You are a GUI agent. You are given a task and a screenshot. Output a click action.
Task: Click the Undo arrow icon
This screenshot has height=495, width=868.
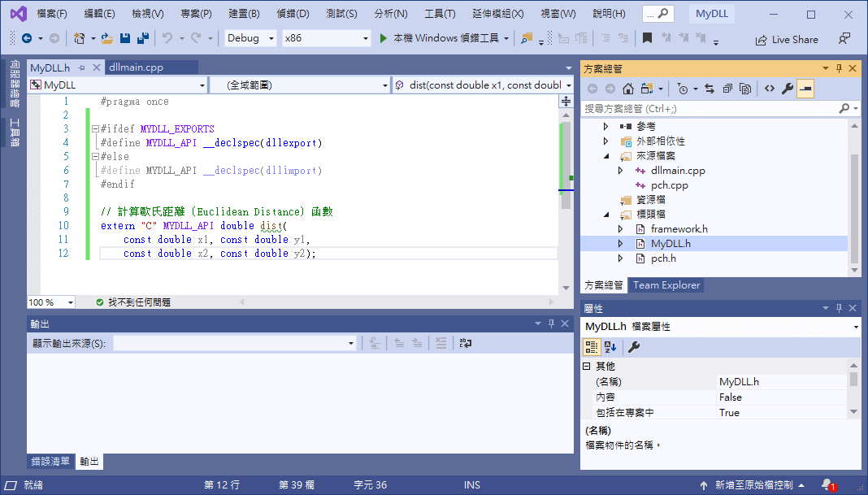[167, 38]
